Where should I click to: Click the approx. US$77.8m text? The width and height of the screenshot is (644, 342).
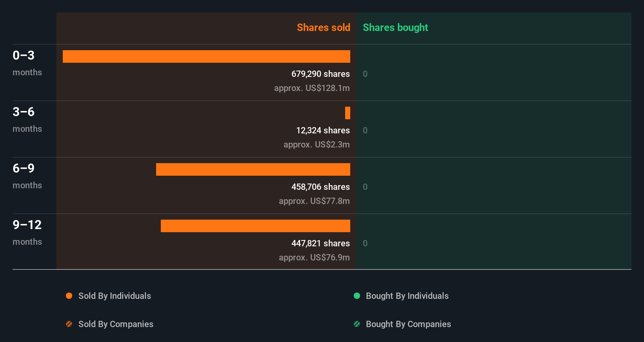(314, 201)
